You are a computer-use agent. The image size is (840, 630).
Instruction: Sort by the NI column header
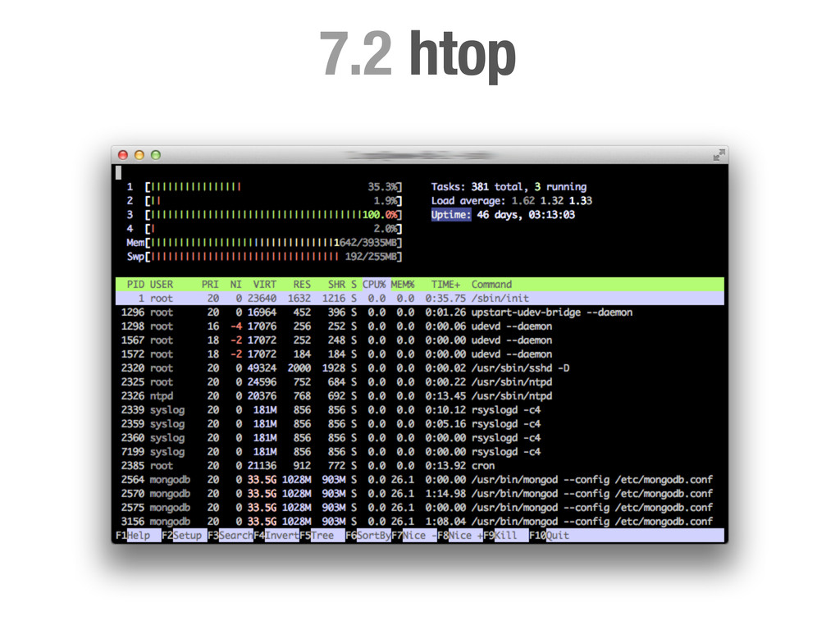coord(235,285)
